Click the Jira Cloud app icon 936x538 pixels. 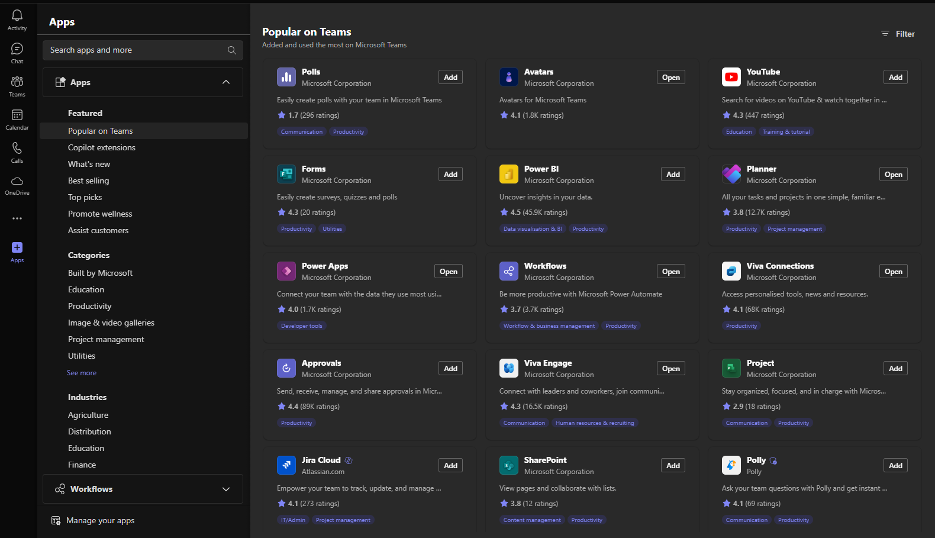point(287,465)
